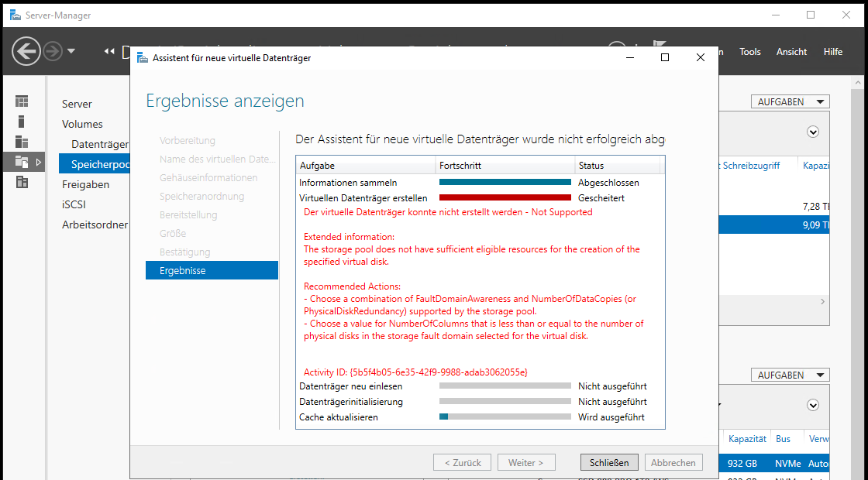Click the Abgeschlossen status text
The height and width of the screenshot is (480, 868).
tap(608, 183)
